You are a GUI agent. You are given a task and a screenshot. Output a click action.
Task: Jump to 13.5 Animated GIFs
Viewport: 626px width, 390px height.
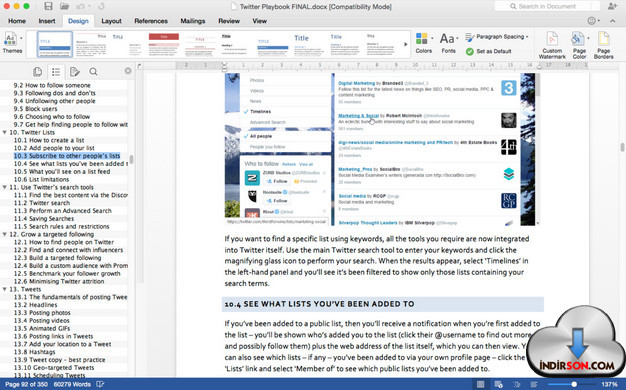[42, 328]
